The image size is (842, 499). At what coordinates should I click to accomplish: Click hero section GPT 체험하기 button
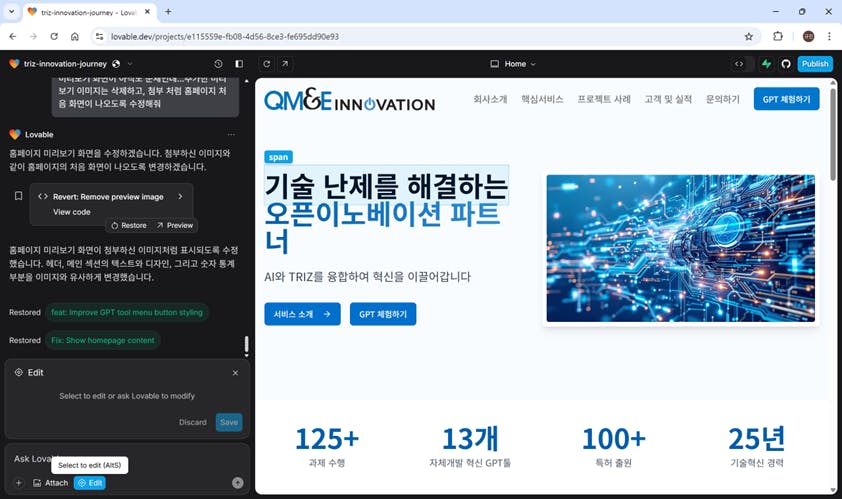(x=383, y=314)
